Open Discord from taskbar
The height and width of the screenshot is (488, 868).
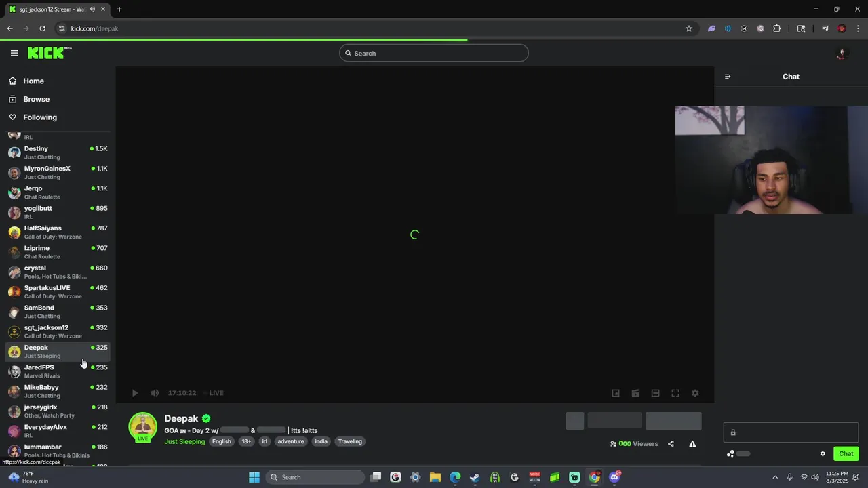614,477
